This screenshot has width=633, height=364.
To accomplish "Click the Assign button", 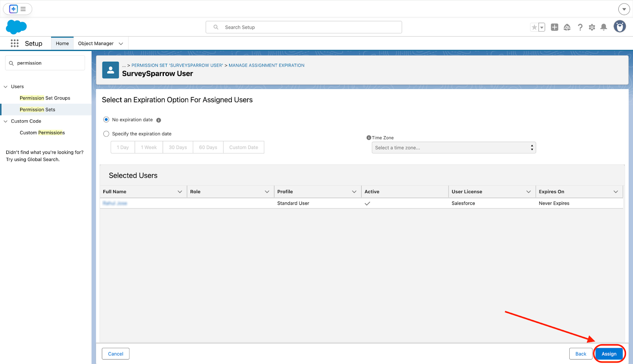I will point(609,354).
